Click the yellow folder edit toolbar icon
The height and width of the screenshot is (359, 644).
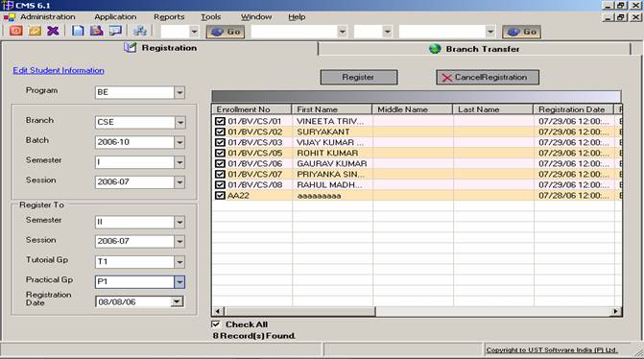point(35,31)
